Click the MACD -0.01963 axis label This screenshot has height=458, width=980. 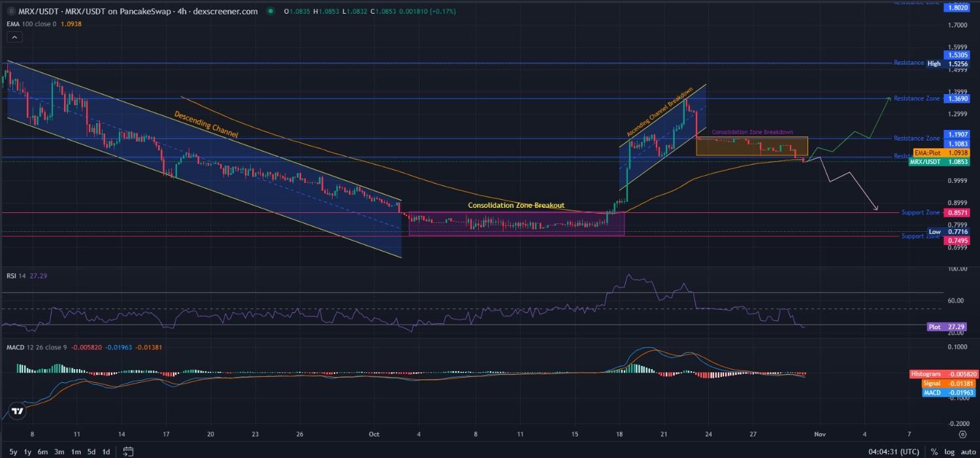pyautogui.click(x=950, y=392)
